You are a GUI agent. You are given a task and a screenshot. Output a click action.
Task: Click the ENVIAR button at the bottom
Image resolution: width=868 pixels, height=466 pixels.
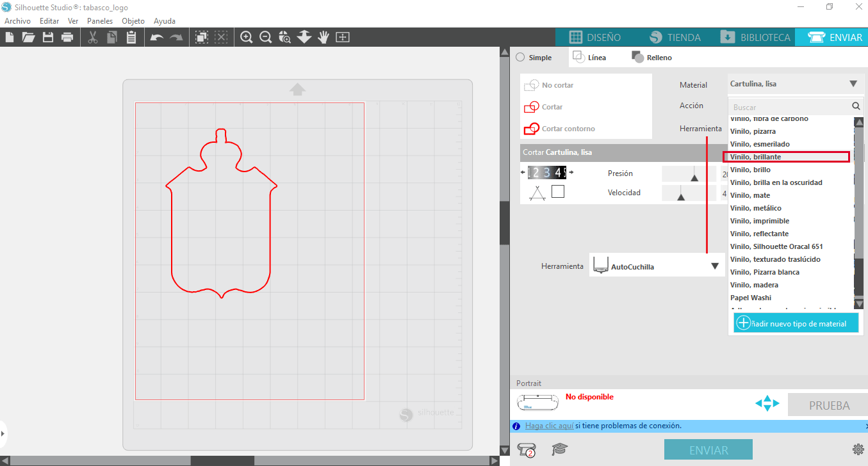pos(708,450)
